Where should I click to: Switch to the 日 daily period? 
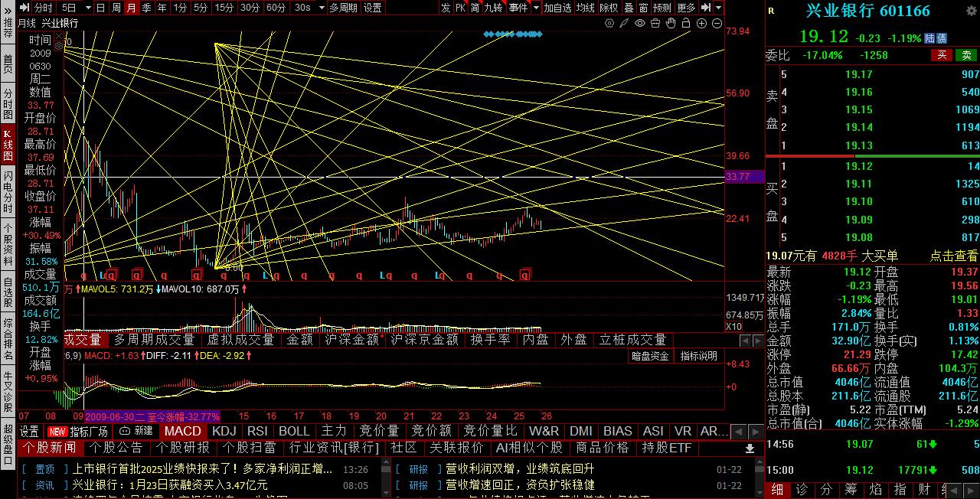coord(101,8)
